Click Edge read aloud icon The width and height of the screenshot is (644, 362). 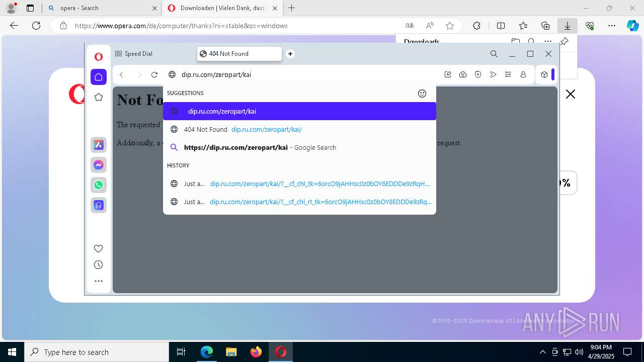pyautogui.click(x=430, y=26)
